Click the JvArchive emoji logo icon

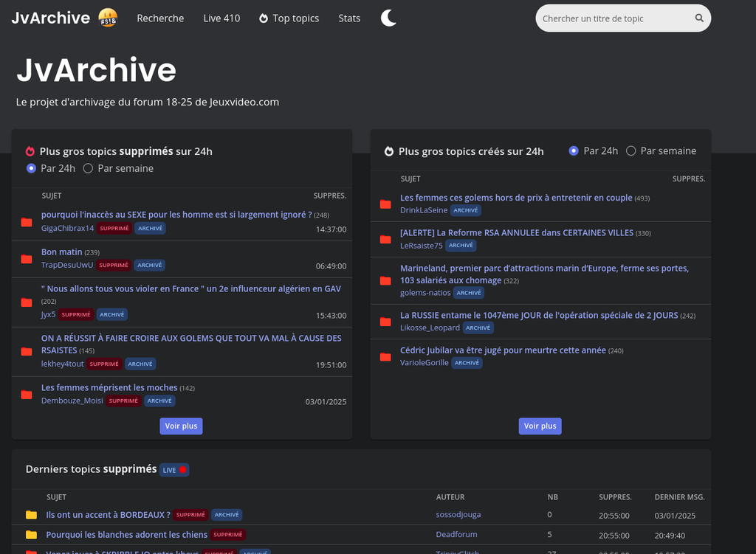pos(108,18)
